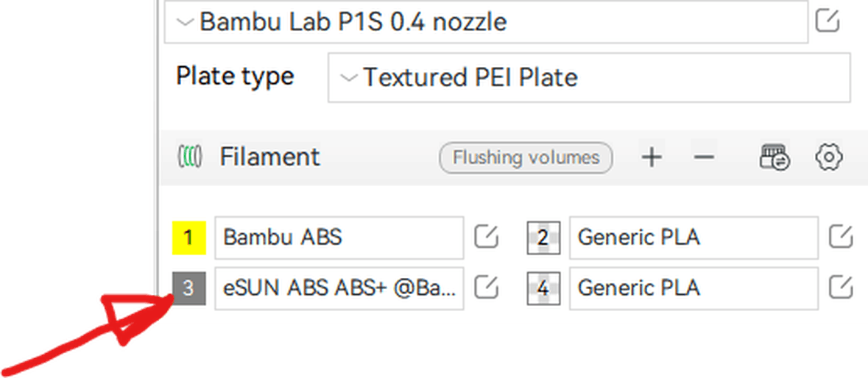Open filament 4 Generic PLA dropdown
Image resolution: width=868 pixels, height=378 pixels.
[x=693, y=288]
